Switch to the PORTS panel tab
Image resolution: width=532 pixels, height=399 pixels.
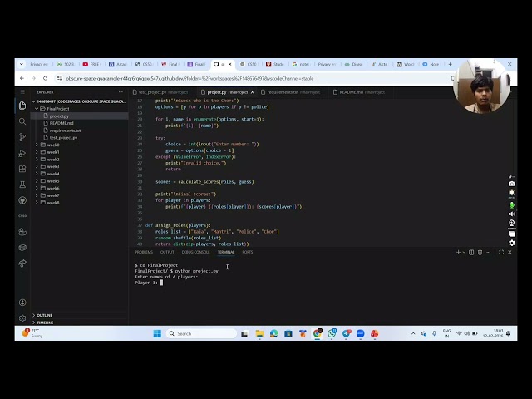tap(248, 252)
